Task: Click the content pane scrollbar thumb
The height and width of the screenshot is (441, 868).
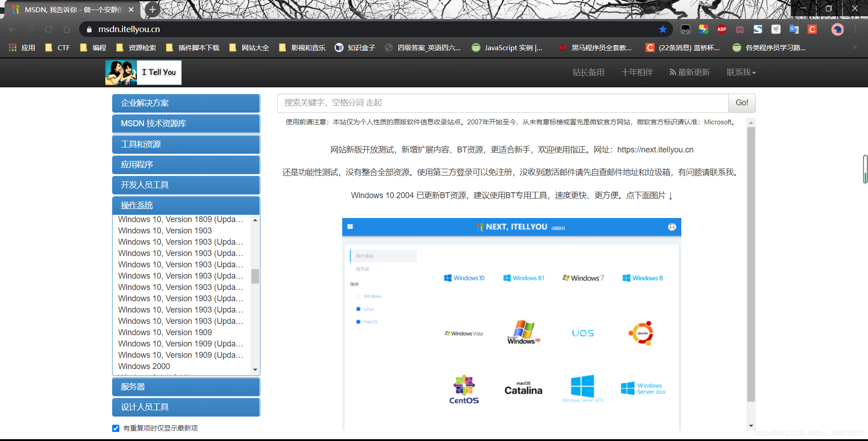Action: (751, 265)
